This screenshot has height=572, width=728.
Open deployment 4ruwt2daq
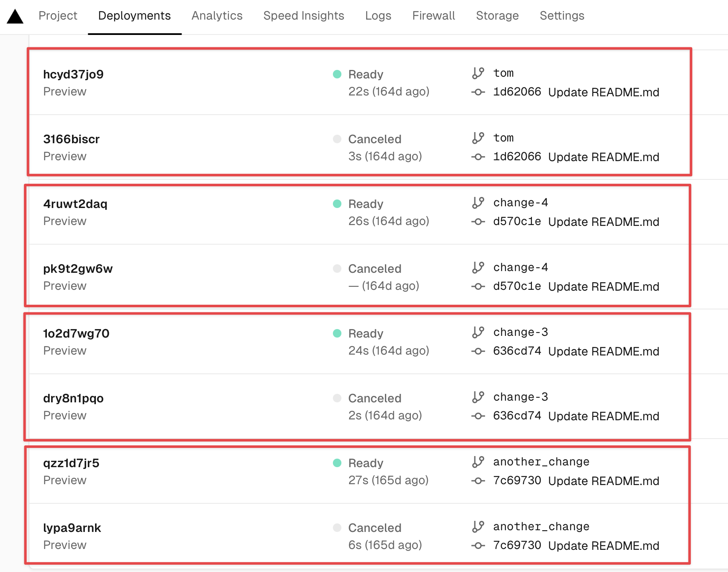[75, 204]
